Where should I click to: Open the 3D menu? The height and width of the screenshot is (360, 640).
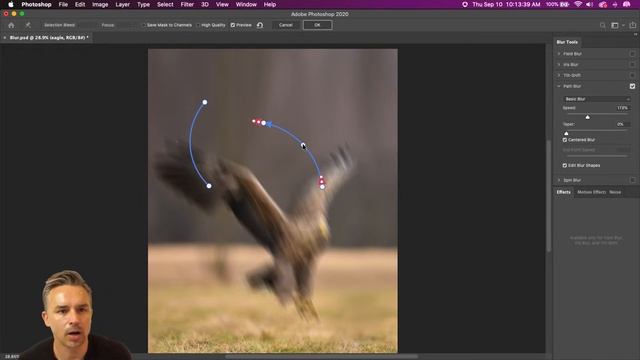tap(205, 4)
